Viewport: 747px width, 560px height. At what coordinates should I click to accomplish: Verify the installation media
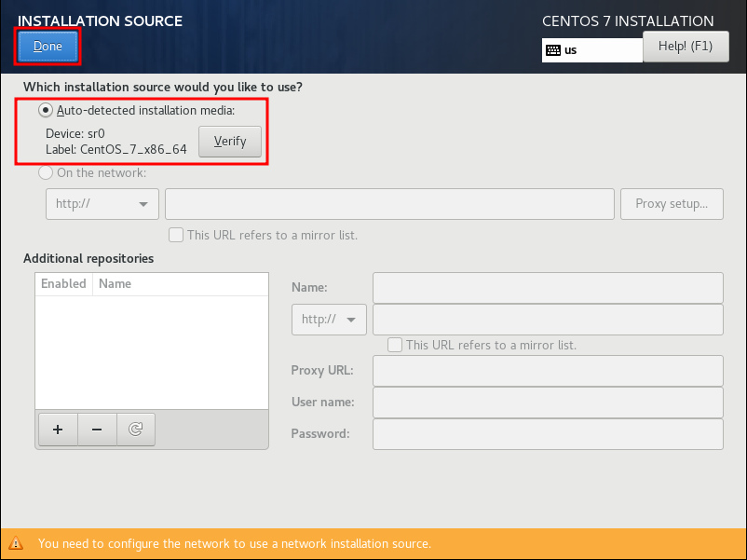pyautogui.click(x=230, y=142)
